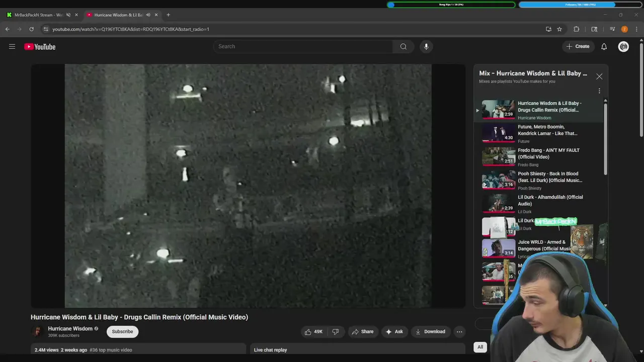644x362 pixels.
Task: Reload the page with the refresh icon
Action: (31, 29)
